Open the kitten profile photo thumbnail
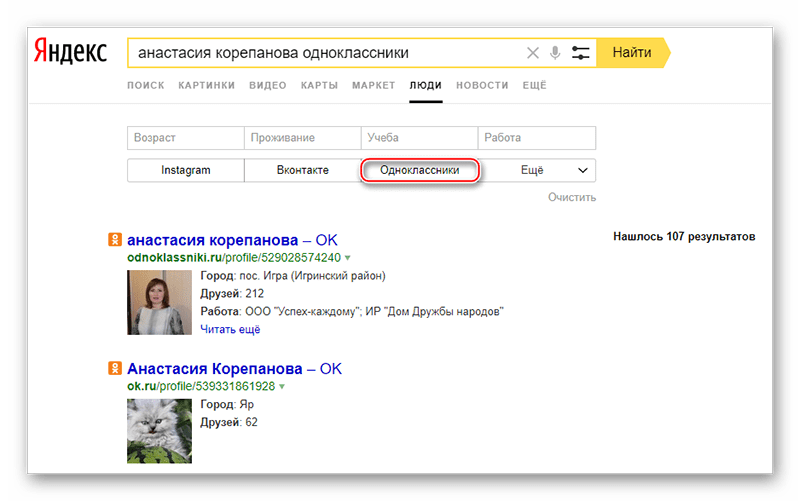Screen dimensions: 800x501 coord(159,431)
